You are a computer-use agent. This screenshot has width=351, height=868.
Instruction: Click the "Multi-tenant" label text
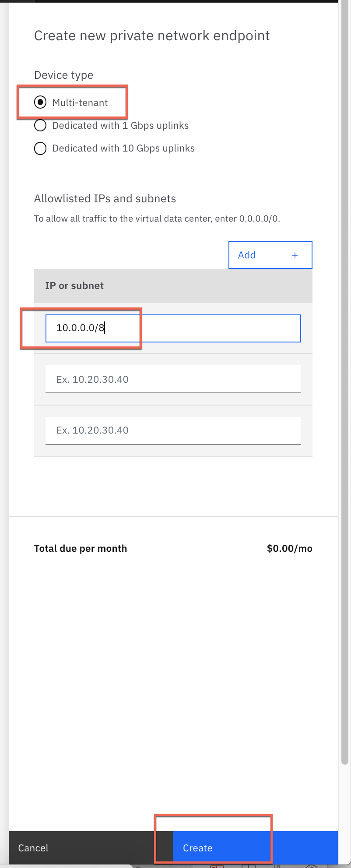click(x=80, y=102)
